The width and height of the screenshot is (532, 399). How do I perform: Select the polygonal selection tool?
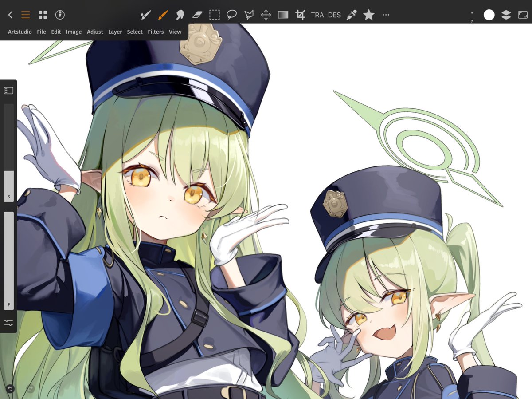pyautogui.click(x=249, y=15)
